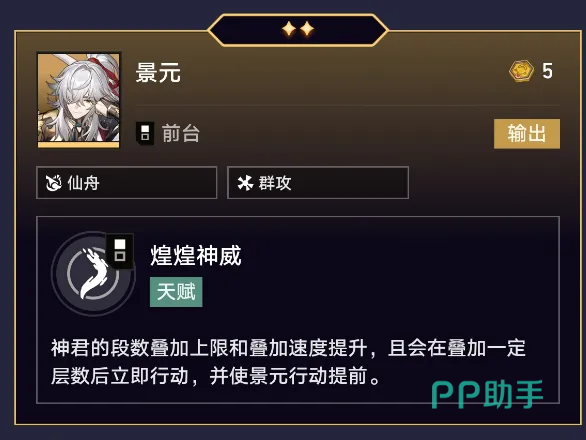Click the 景元 character name

pos(158,73)
